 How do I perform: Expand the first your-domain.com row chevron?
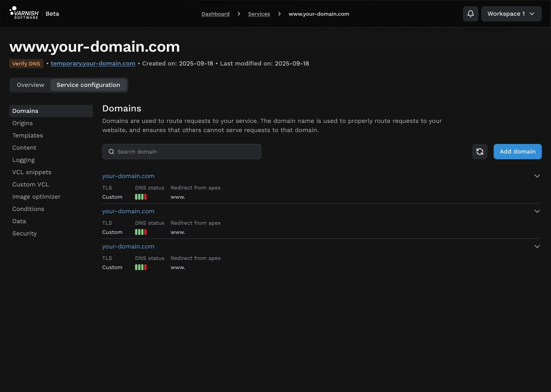point(537,176)
